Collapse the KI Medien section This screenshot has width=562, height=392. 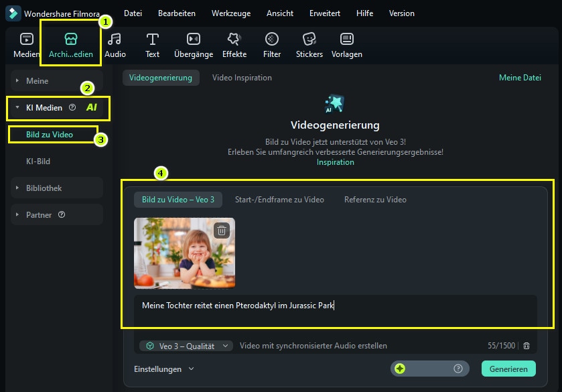tap(17, 107)
